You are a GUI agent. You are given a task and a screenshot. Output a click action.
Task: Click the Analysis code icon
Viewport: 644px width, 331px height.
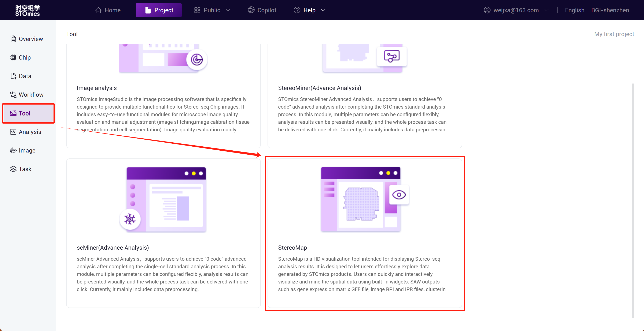[x=13, y=132]
